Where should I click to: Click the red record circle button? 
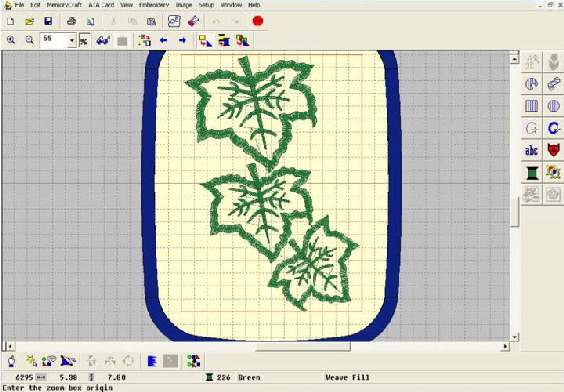[x=258, y=21]
